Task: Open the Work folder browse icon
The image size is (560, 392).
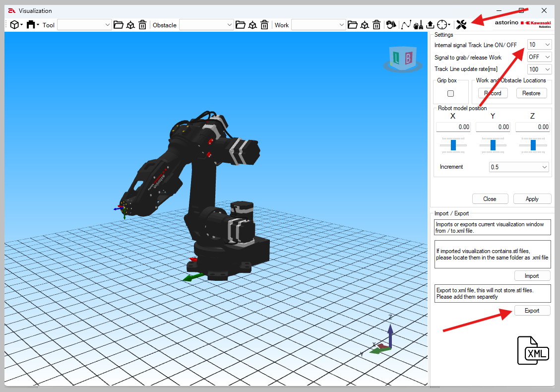Action: (x=353, y=25)
